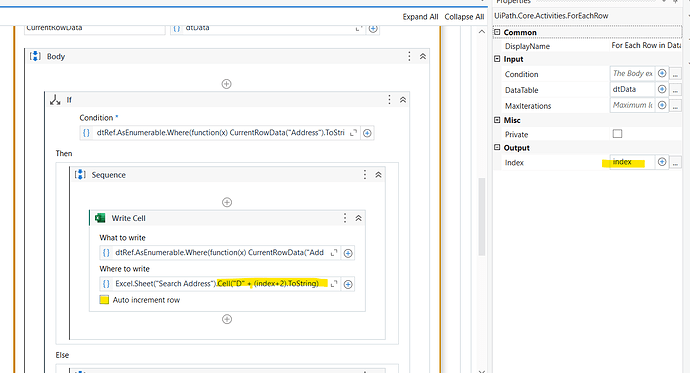Viewport: 690px width, 373px height.
Task: Click the CurrentRowData field
Action: point(95,29)
